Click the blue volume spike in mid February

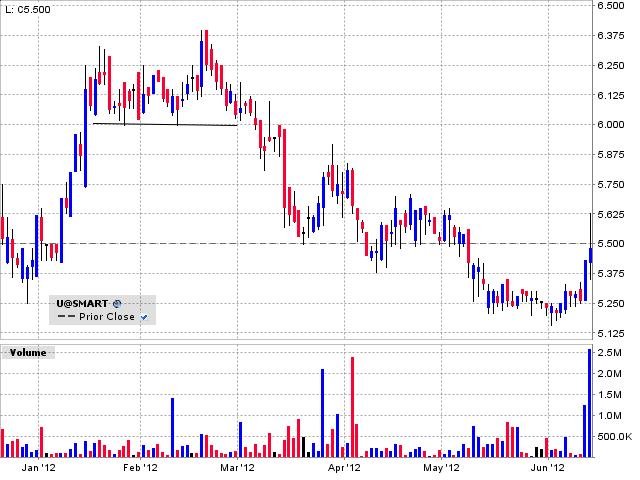point(172,426)
